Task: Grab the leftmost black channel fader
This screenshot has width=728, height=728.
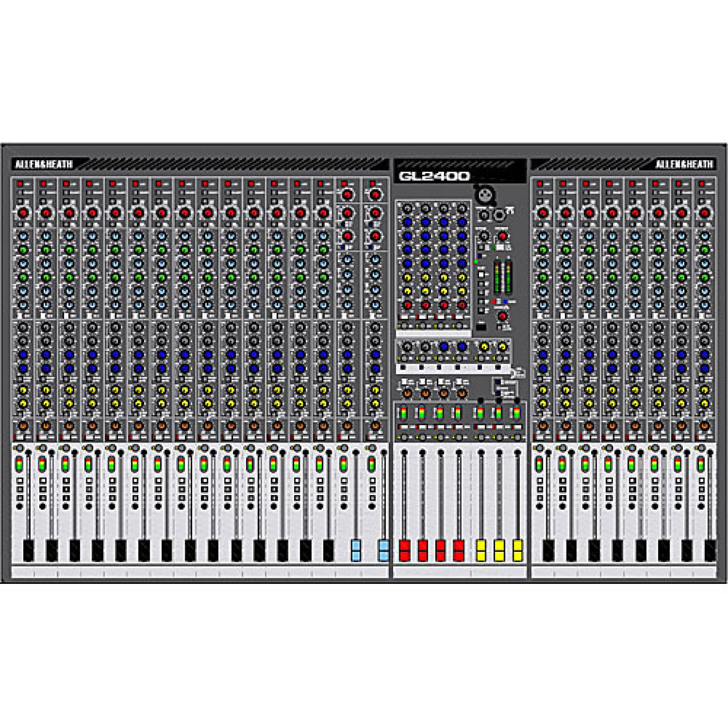Action: click(x=29, y=550)
